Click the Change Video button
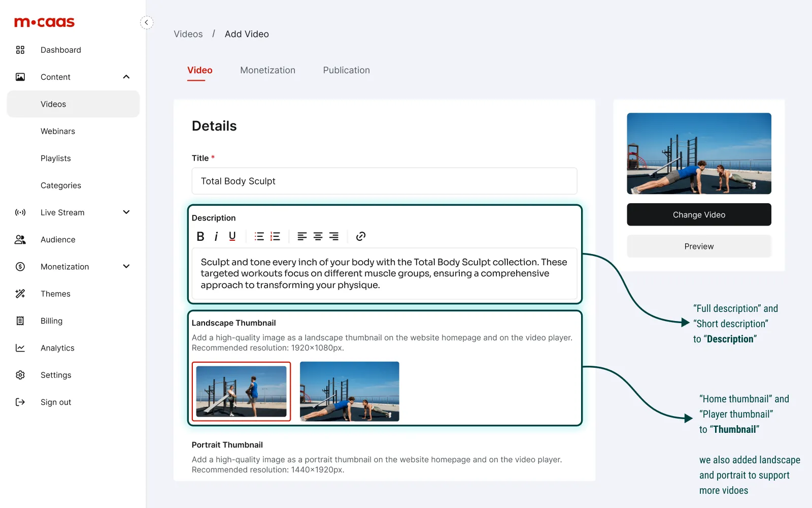The height and width of the screenshot is (508, 812). (699, 214)
